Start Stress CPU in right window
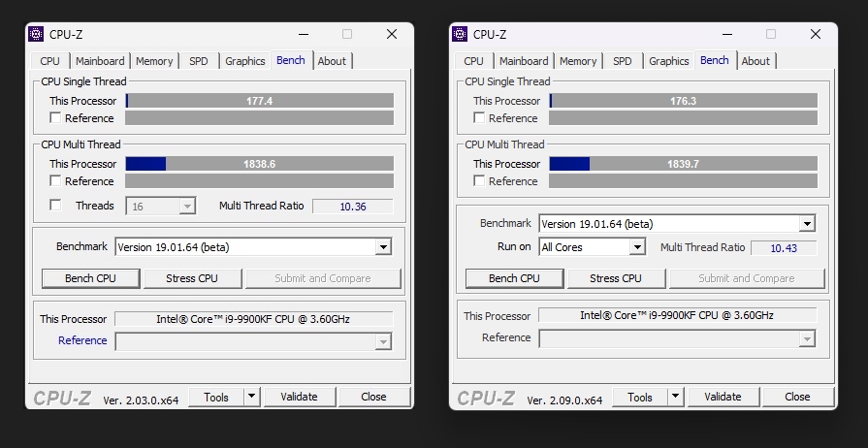This screenshot has width=868, height=448. (x=616, y=278)
